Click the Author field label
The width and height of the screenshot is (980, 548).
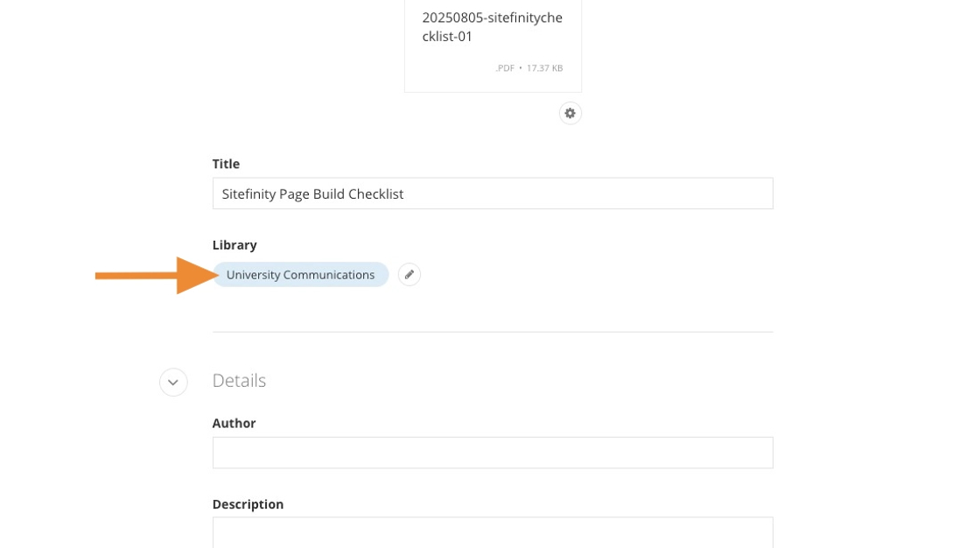234,423
